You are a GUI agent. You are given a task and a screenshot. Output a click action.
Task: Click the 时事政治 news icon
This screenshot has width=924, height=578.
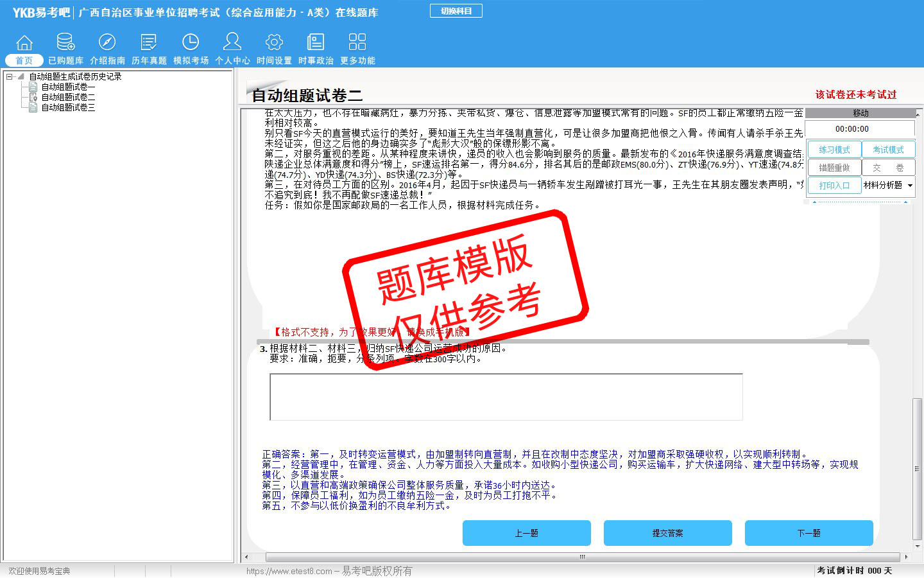coord(316,43)
